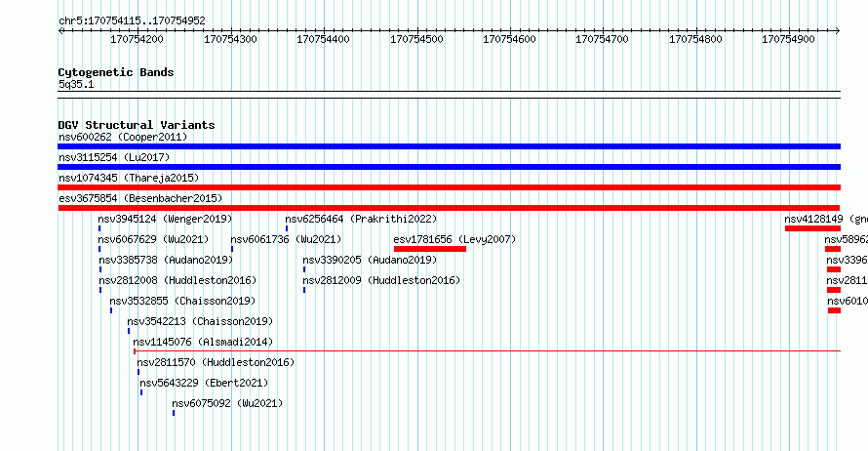Click ruler position 170754300
The width and height of the screenshot is (868, 451).
(230, 39)
